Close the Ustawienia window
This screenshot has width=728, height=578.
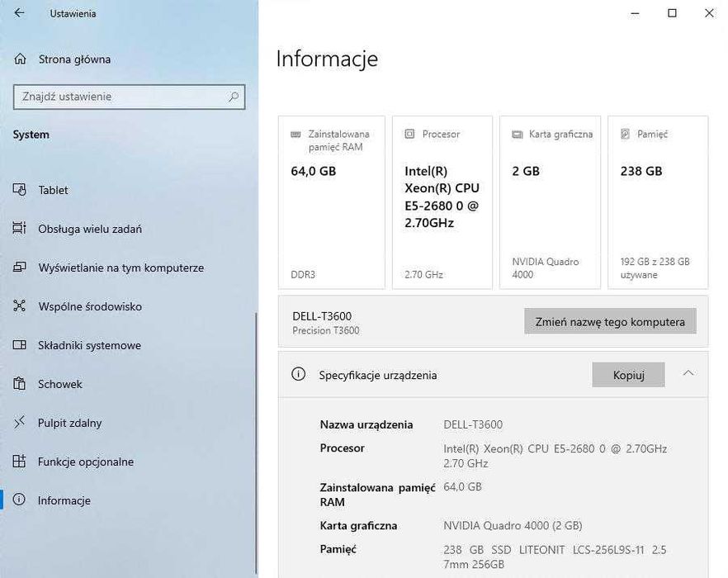click(709, 13)
